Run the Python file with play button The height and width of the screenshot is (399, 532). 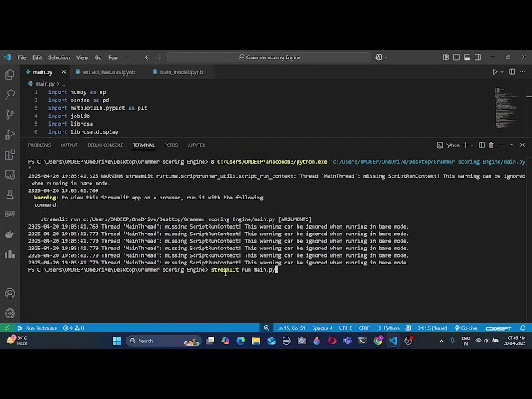(495, 72)
